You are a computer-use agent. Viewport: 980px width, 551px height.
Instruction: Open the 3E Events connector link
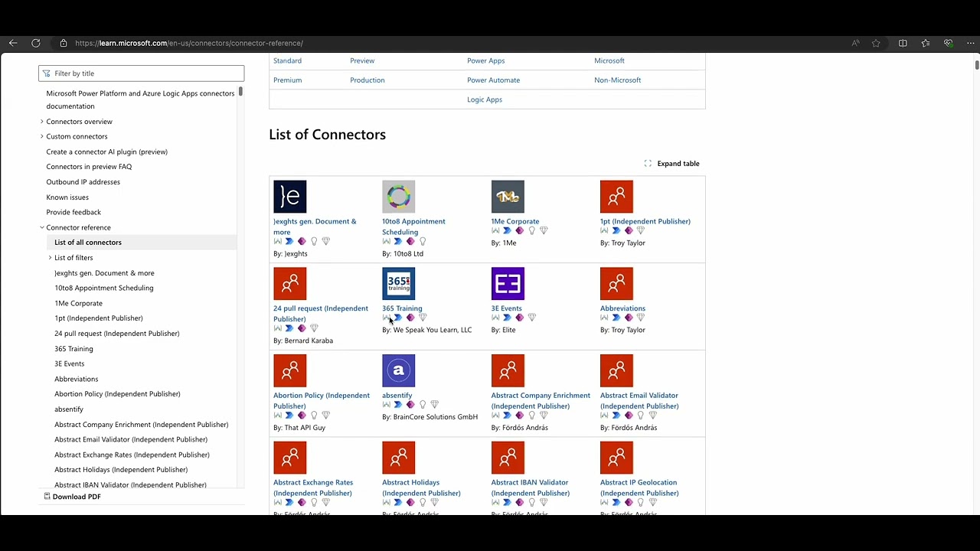click(x=506, y=308)
